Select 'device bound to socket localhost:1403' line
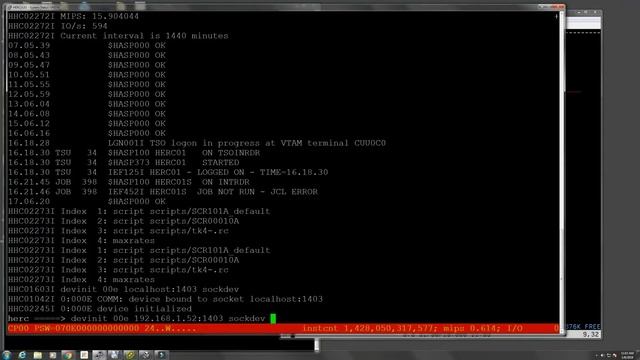 tap(166, 299)
